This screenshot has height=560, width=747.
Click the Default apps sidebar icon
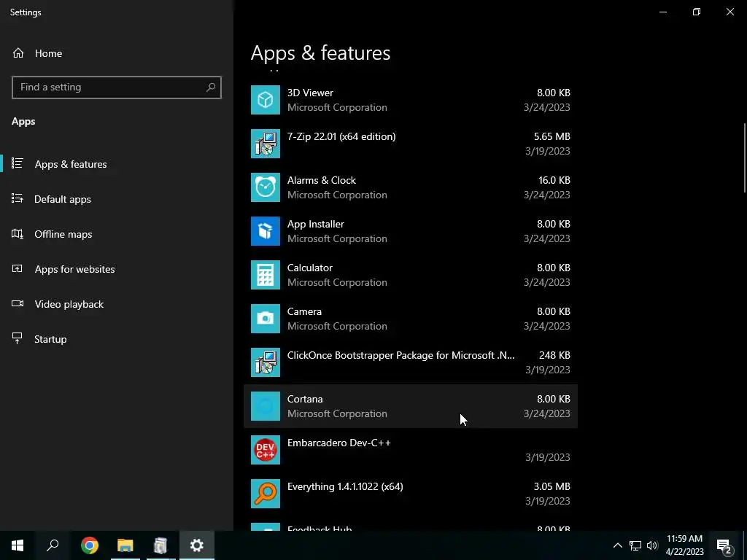tap(18, 198)
